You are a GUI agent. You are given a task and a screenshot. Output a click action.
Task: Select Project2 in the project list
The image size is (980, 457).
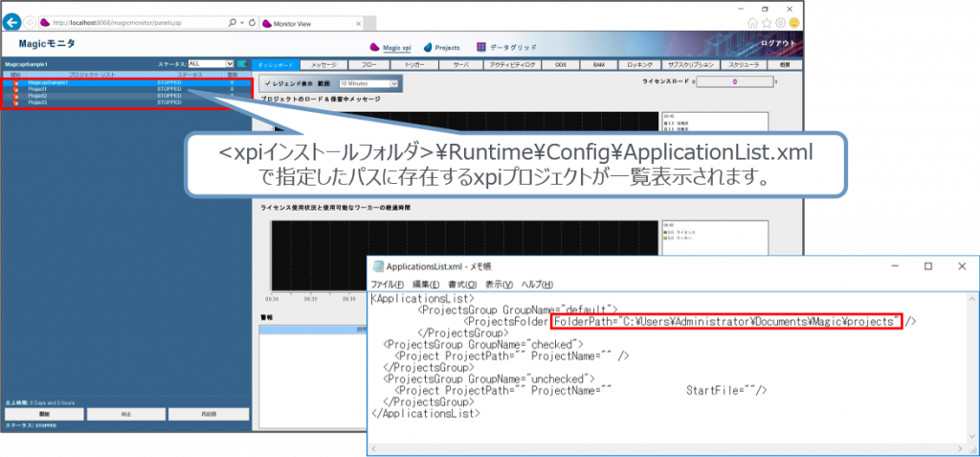[x=38, y=96]
